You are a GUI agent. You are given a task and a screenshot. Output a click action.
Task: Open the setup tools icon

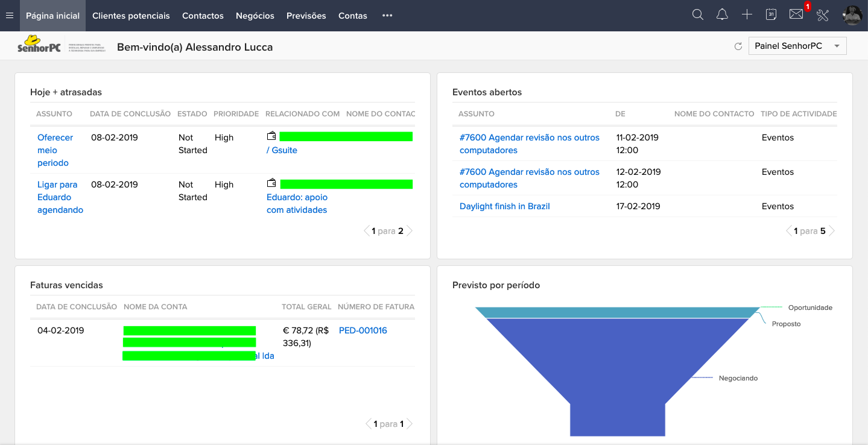pos(823,15)
